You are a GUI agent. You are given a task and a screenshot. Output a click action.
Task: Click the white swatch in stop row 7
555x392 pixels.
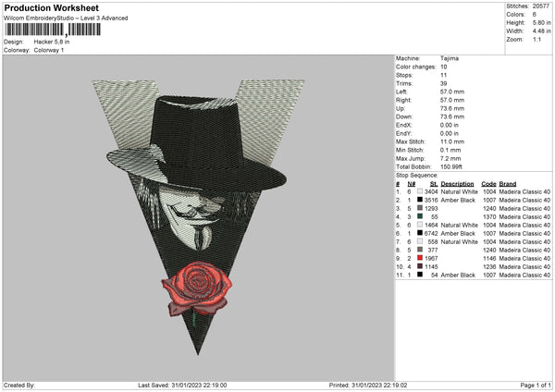click(420, 241)
